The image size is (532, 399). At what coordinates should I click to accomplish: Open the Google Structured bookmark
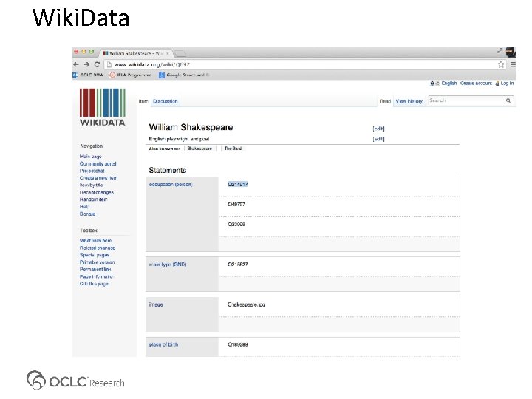coord(184,75)
